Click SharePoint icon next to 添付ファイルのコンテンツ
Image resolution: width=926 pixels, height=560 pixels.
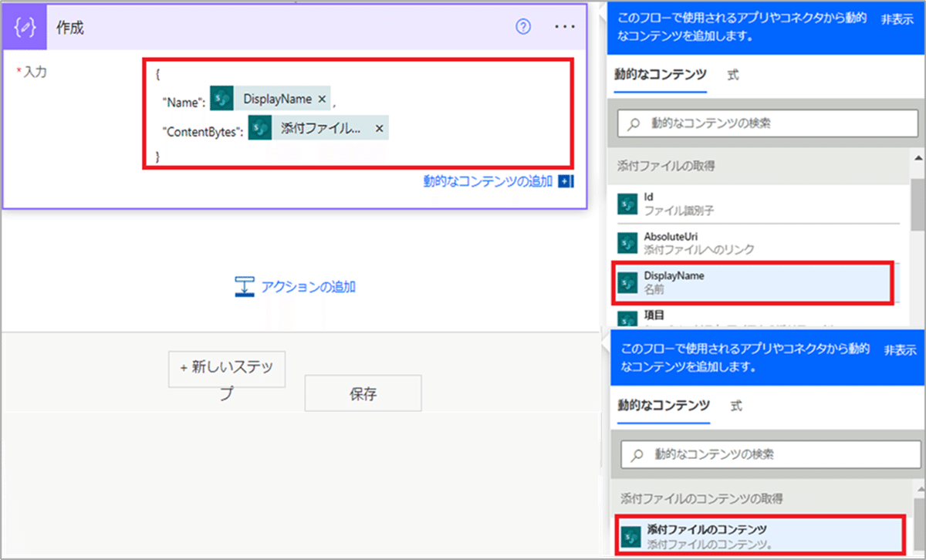point(632,536)
